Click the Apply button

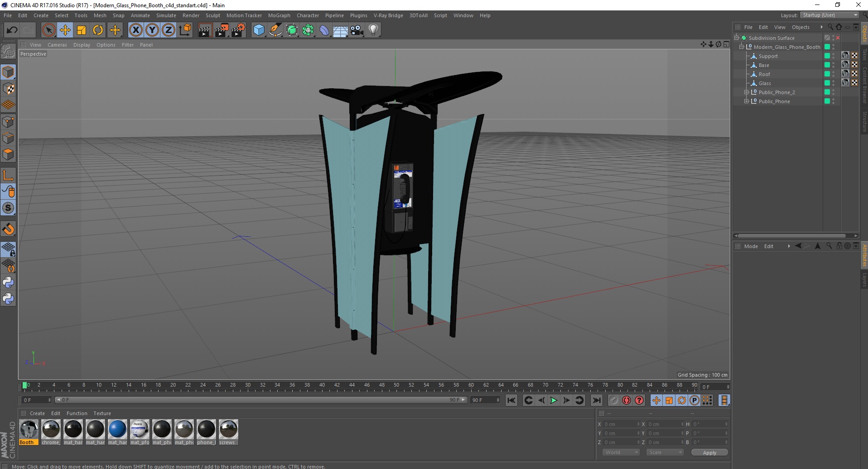[x=709, y=453]
